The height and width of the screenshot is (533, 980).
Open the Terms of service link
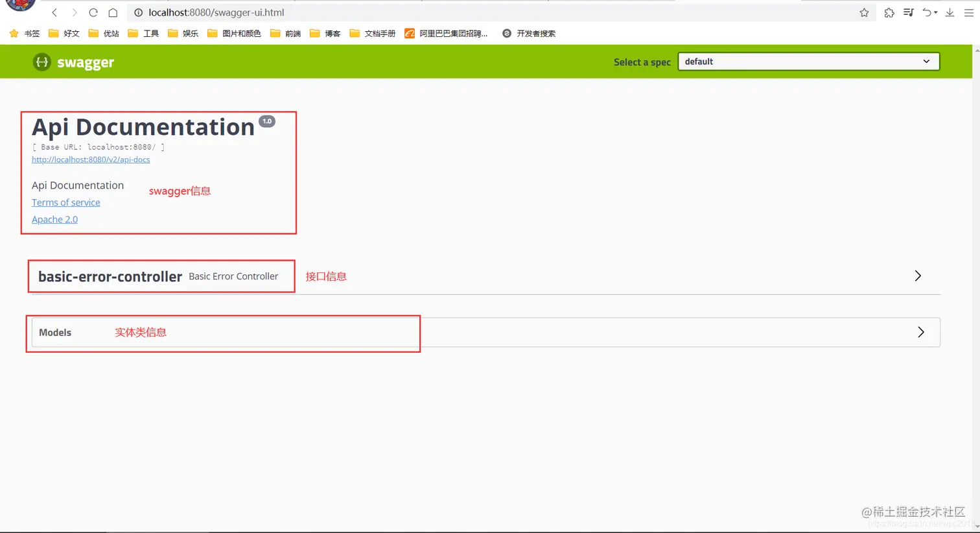(66, 202)
